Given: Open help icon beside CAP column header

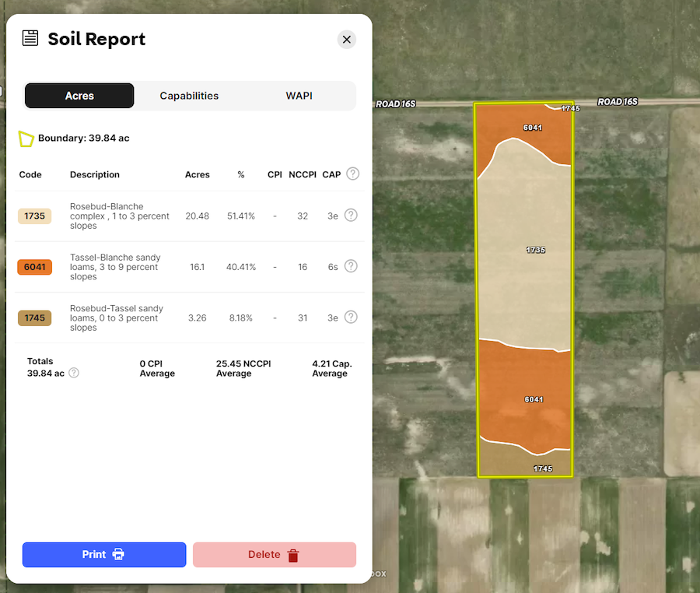Looking at the screenshot, I should tap(352, 174).
